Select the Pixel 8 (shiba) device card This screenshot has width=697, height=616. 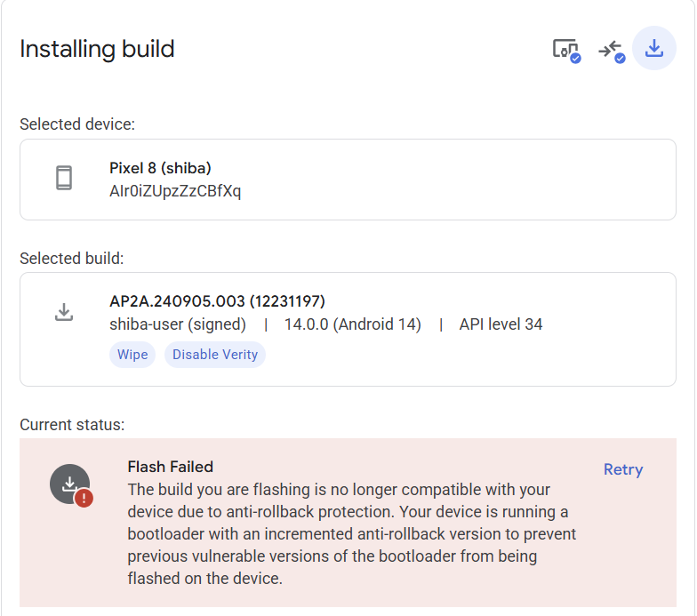coord(348,180)
